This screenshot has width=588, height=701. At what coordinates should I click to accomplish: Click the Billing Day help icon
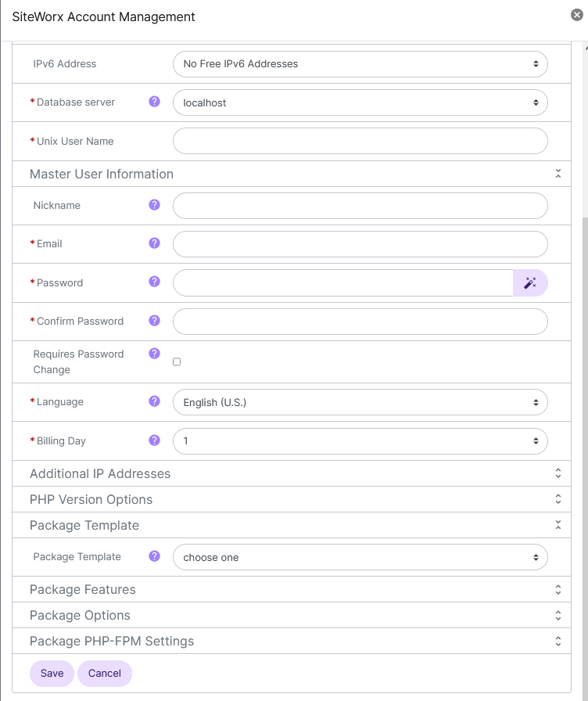coord(154,440)
